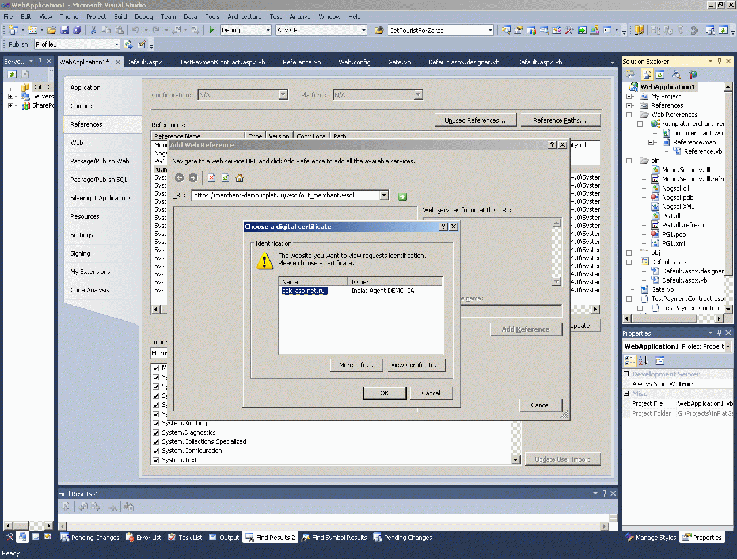The width and height of the screenshot is (737, 560).
Task: Click OK in the certificate dialog
Action: click(x=384, y=393)
